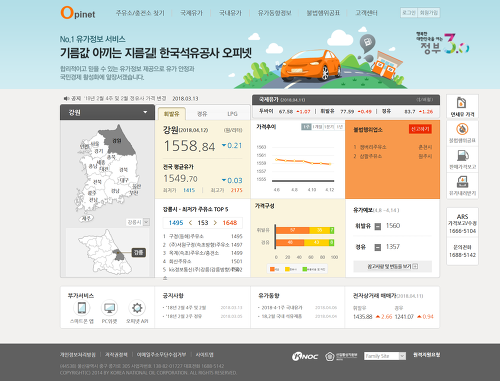The width and height of the screenshot is (500, 381).
Task: Open the 국내유가 menu
Action: pos(230,13)
